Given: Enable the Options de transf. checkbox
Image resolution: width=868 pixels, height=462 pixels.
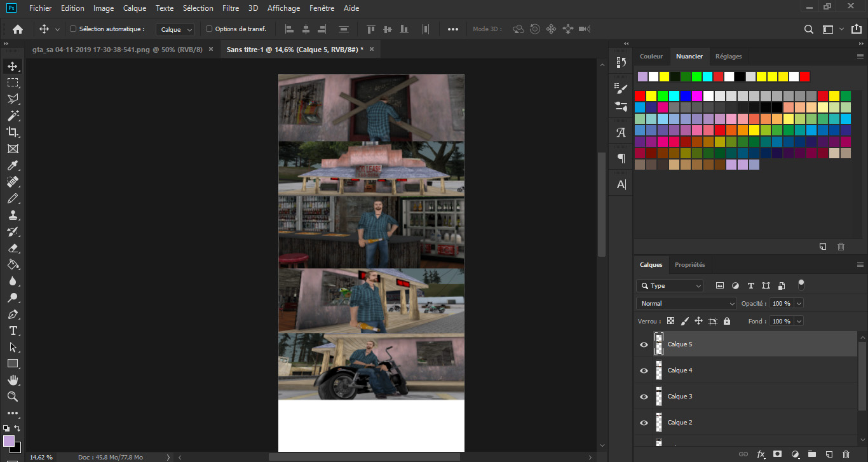Looking at the screenshot, I should [209, 29].
